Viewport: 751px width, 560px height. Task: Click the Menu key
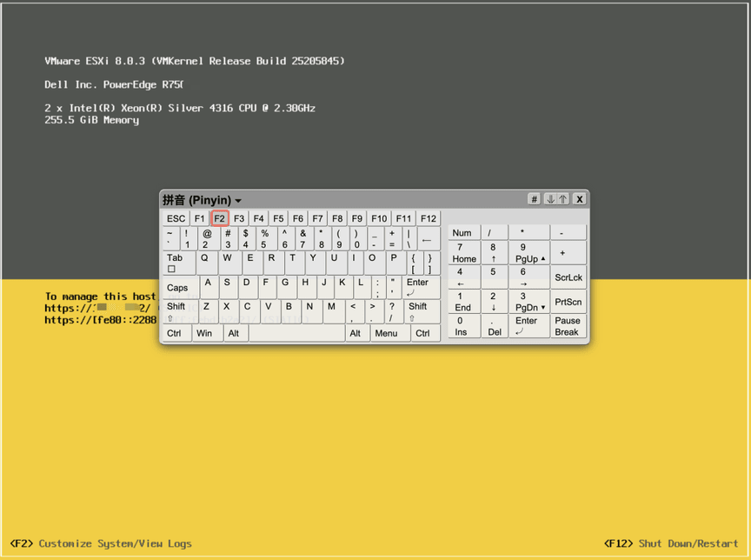[x=390, y=333]
